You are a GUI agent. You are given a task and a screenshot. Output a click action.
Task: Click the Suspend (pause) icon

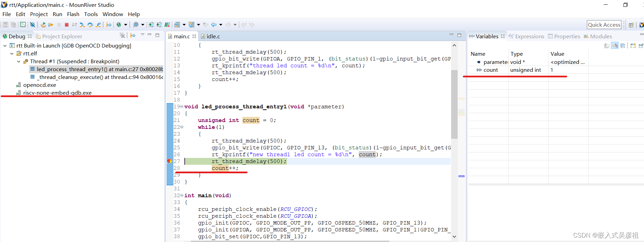point(59,25)
